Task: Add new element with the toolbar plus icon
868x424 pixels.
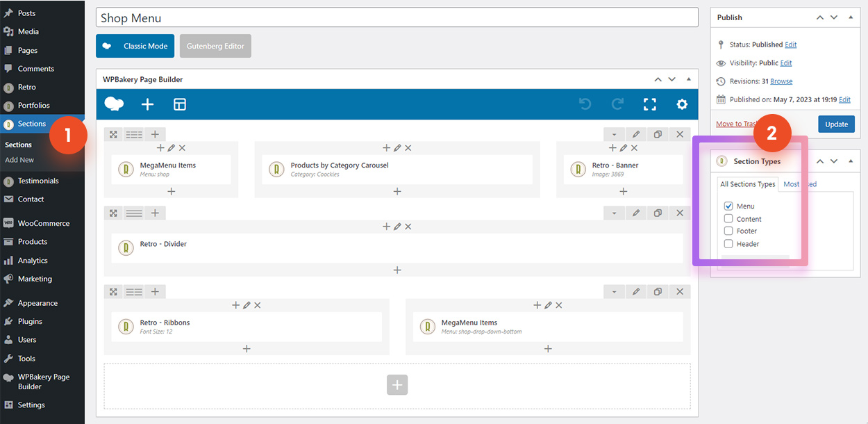Action: tap(147, 104)
